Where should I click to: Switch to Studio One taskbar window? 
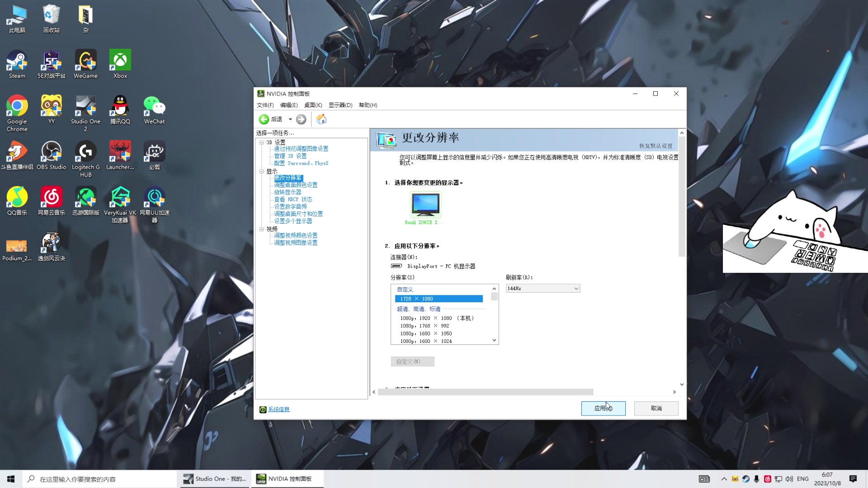tap(215, 479)
